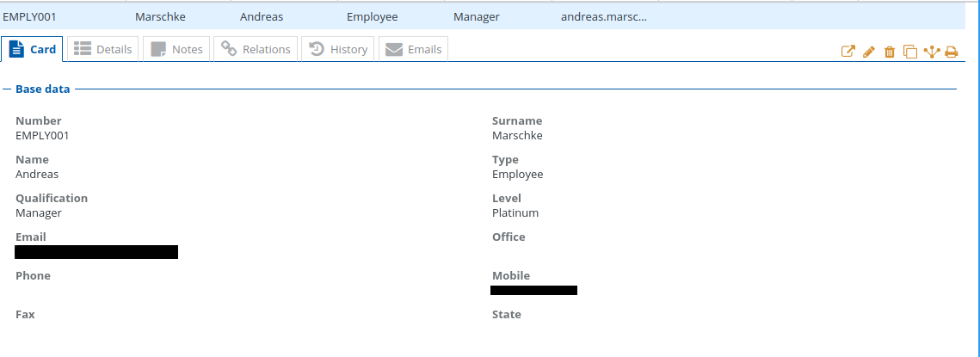Click the Andreas cell in the highlighted row
The image size is (980, 357).
262,16
